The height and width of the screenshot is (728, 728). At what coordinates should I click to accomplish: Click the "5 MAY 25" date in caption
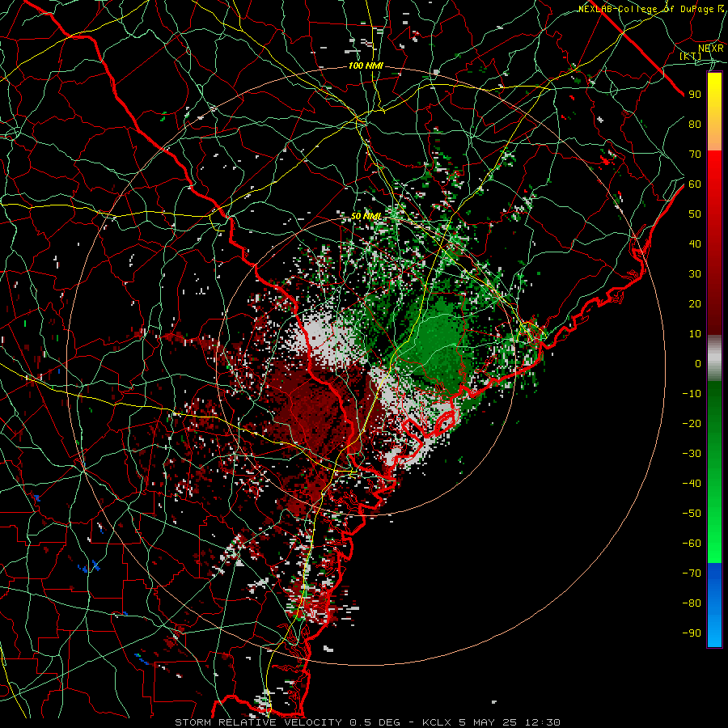coord(488,722)
